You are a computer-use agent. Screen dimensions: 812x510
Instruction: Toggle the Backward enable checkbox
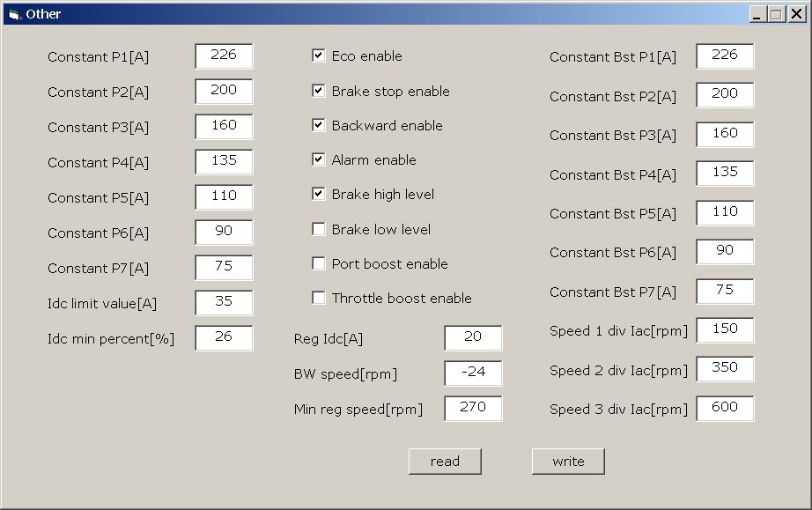tap(319, 125)
